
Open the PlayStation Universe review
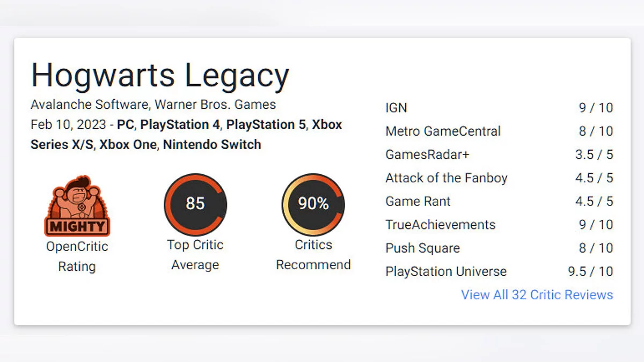[x=445, y=271]
